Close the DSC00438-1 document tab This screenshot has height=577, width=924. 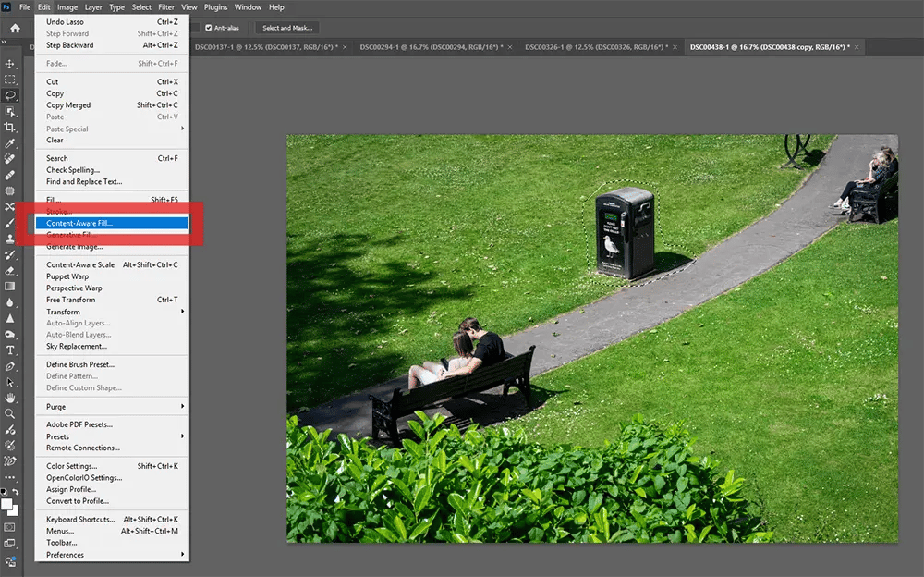[857, 47]
